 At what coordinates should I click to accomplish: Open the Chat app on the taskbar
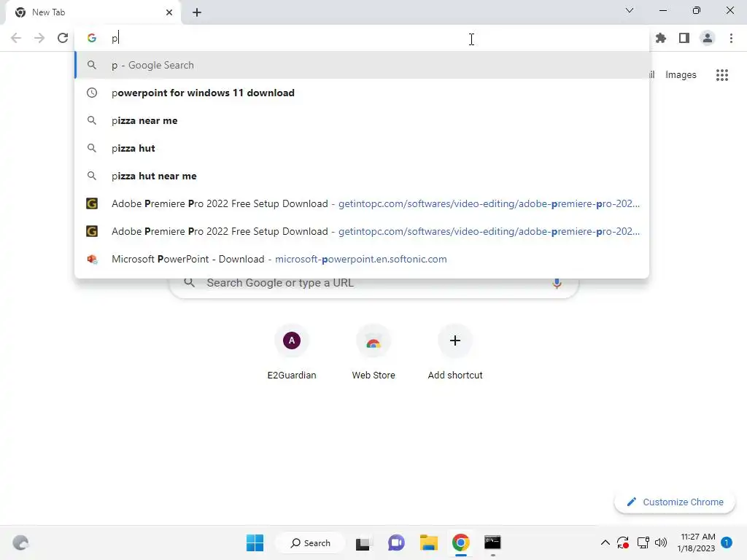396,542
